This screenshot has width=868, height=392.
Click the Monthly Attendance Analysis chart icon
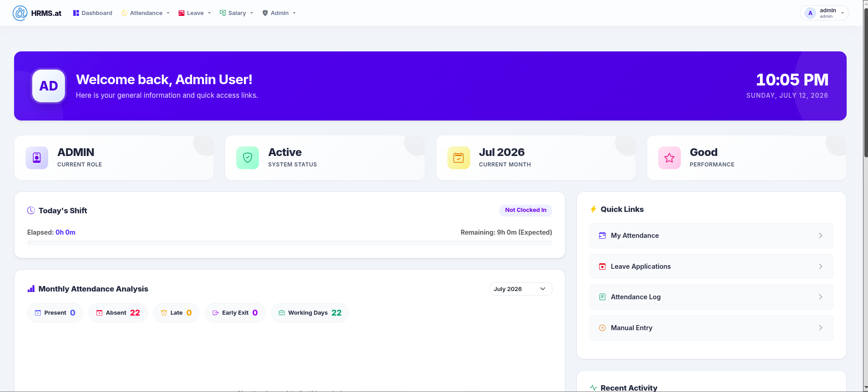click(31, 289)
